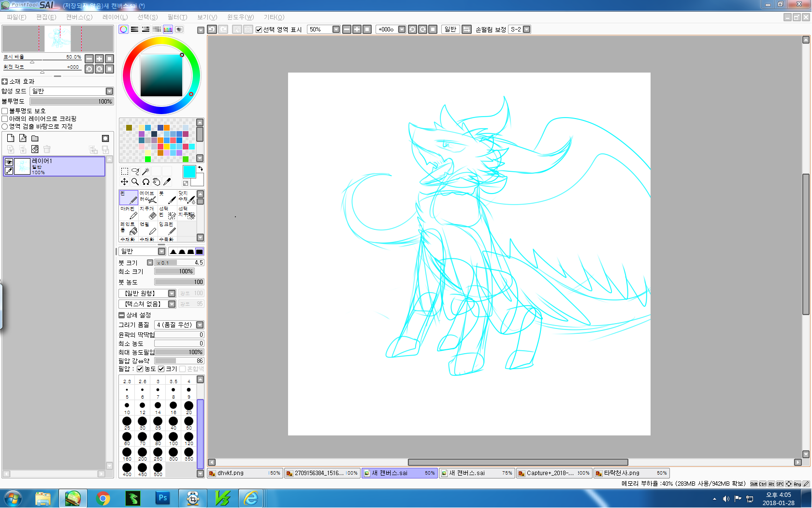Select the magic wand tool
This screenshot has width=812, height=508.
(x=145, y=171)
